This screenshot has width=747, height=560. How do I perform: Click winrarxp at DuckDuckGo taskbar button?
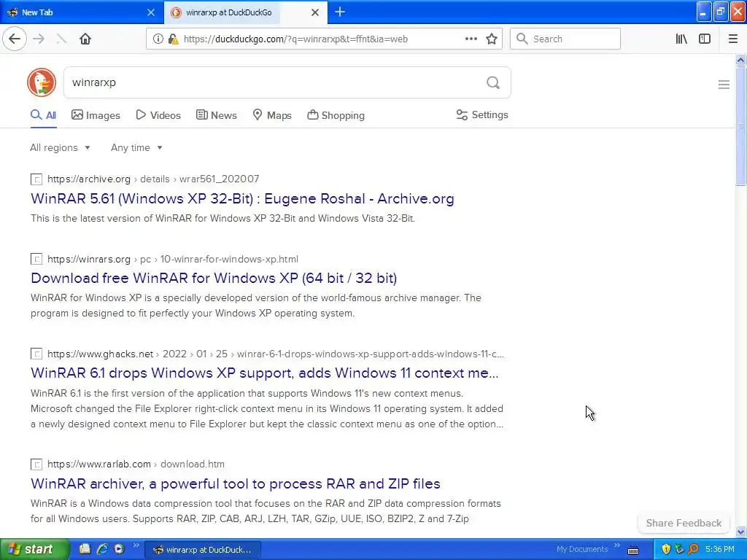coord(203,550)
